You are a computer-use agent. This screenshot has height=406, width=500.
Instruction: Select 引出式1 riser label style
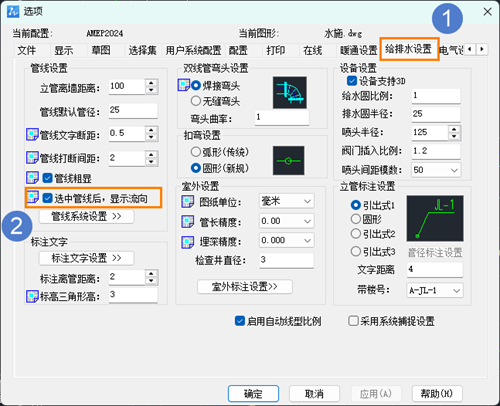click(356, 205)
